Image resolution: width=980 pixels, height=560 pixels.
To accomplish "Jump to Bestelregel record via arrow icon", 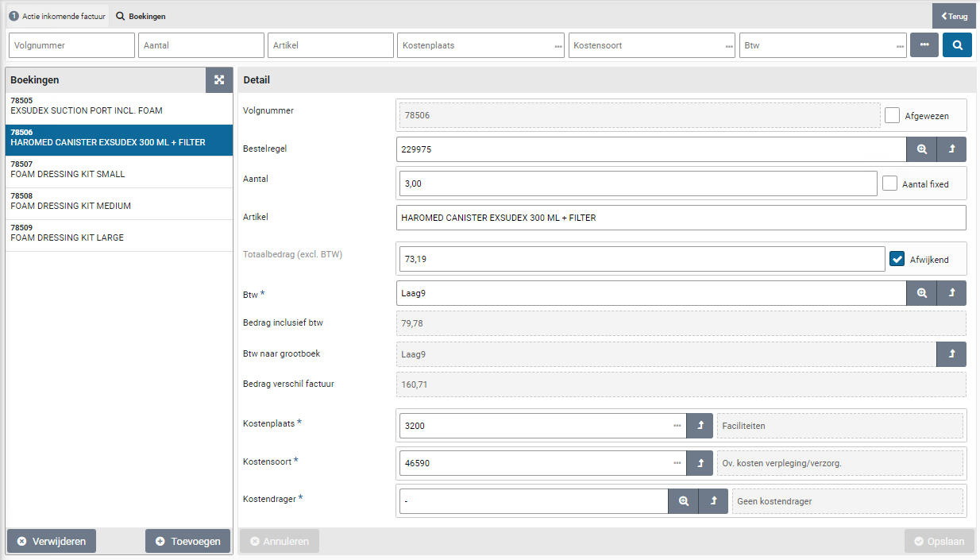I will coord(951,149).
